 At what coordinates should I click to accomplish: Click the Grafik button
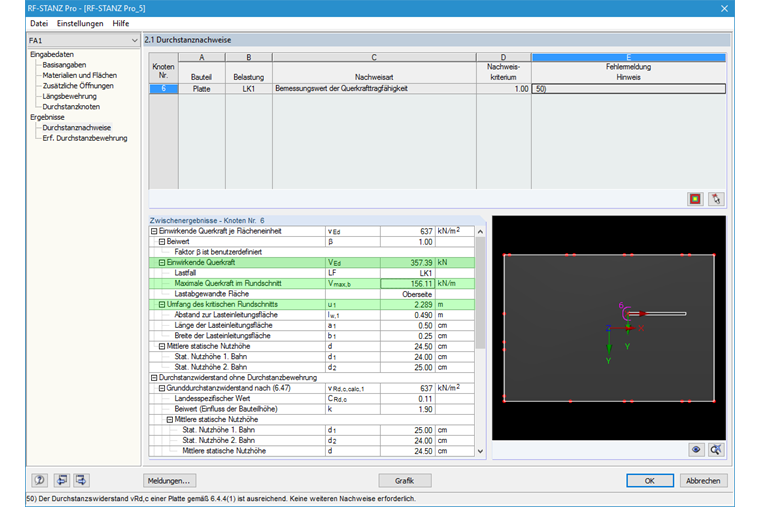[405, 480]
